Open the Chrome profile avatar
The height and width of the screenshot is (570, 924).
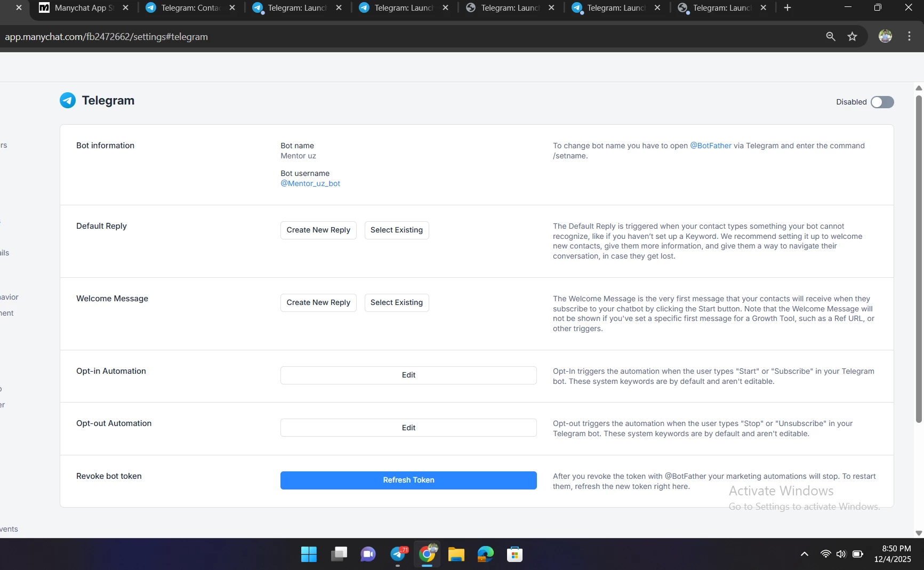[x=885, y=36]
